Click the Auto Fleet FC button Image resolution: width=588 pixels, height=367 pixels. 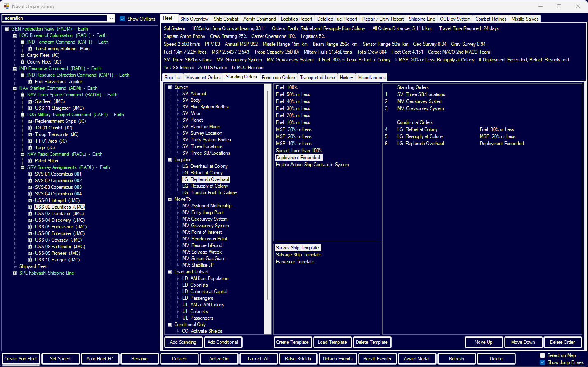100,359
